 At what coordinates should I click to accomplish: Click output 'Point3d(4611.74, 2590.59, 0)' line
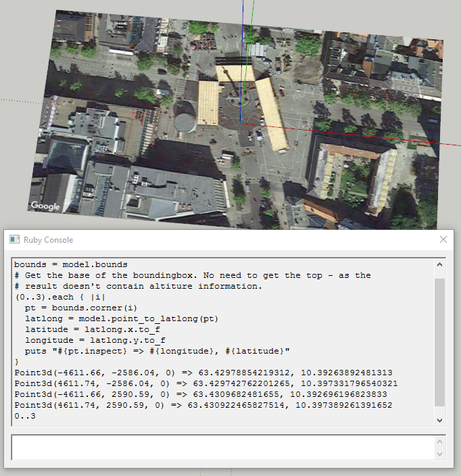[203, 405]
